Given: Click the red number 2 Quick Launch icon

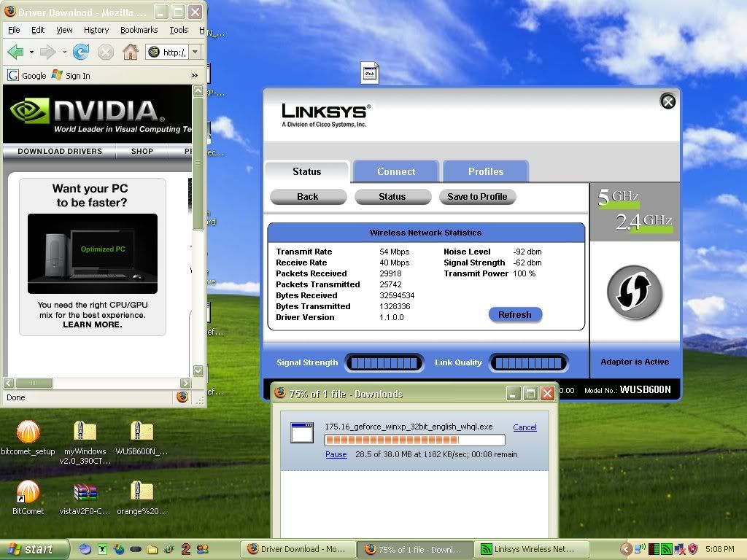Looking at the screenshot, I should [x=186, y=549].
